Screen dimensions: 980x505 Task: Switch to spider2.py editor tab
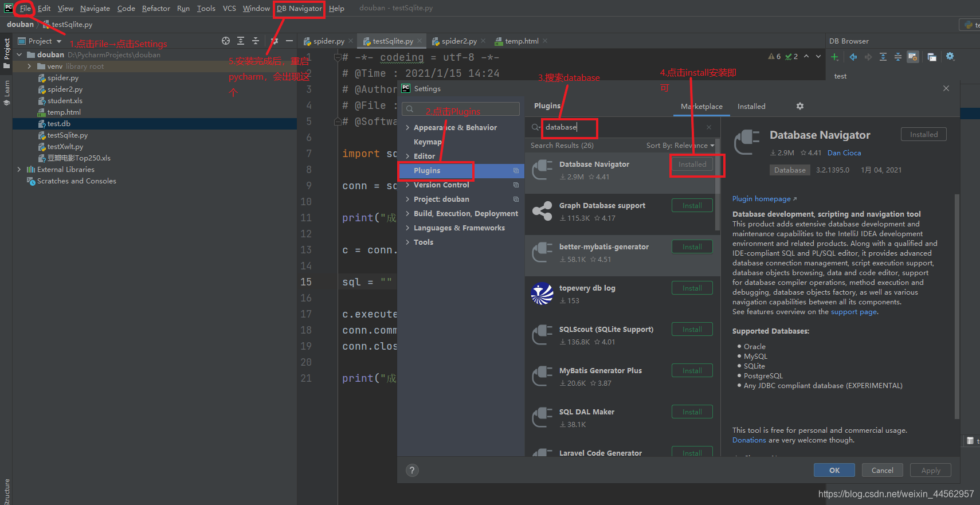[459, 41]
